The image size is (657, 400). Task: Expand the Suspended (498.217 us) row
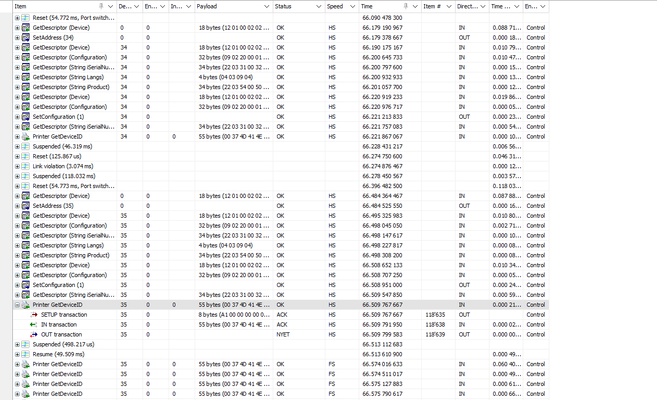[17, 344]
